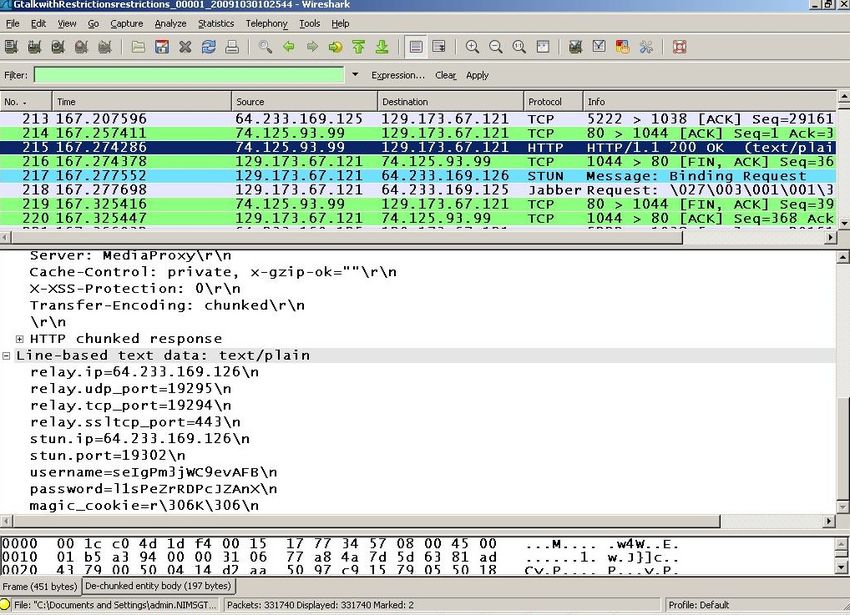Screen dimensions: 850x615
Task: Print packets toolbar icon
Action: tap(232, 47)
